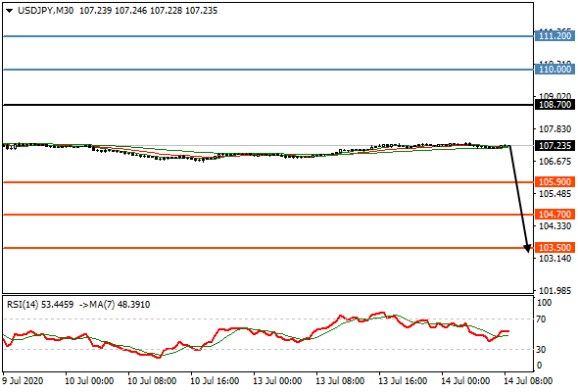This screenshot has height=392, width=578.
Task: Select the 104.700 orange level label
Action: pos(554,215)
